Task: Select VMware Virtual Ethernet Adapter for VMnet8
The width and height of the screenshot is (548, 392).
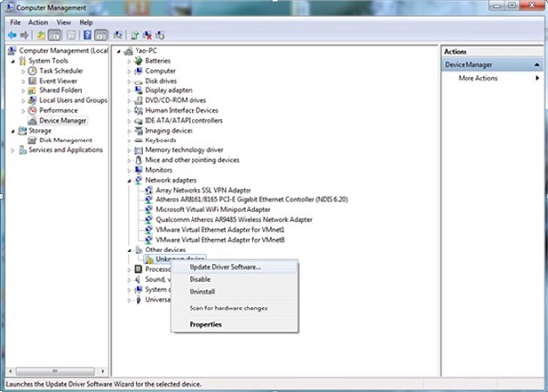Action: (220, 240)
